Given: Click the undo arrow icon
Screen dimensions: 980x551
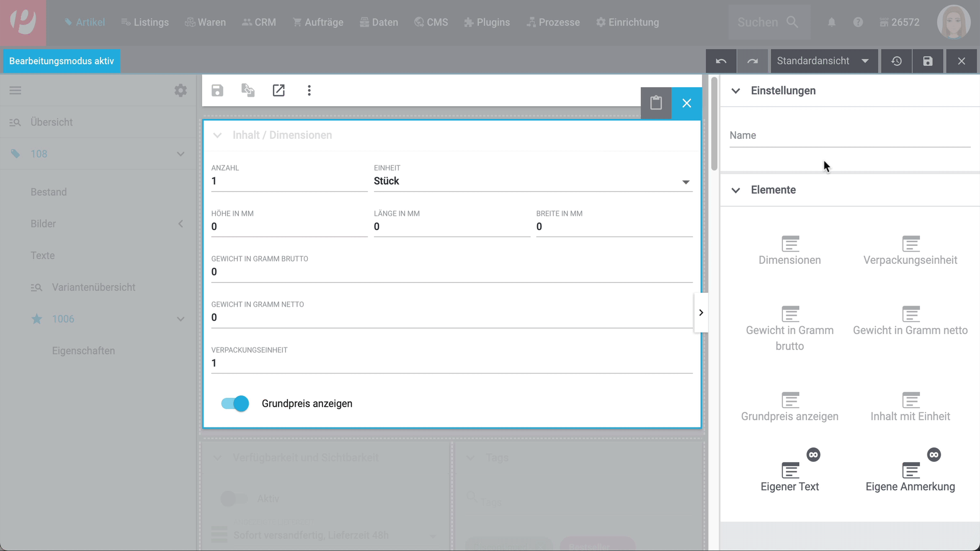Looking at the screenshot, I should [721, 61].
